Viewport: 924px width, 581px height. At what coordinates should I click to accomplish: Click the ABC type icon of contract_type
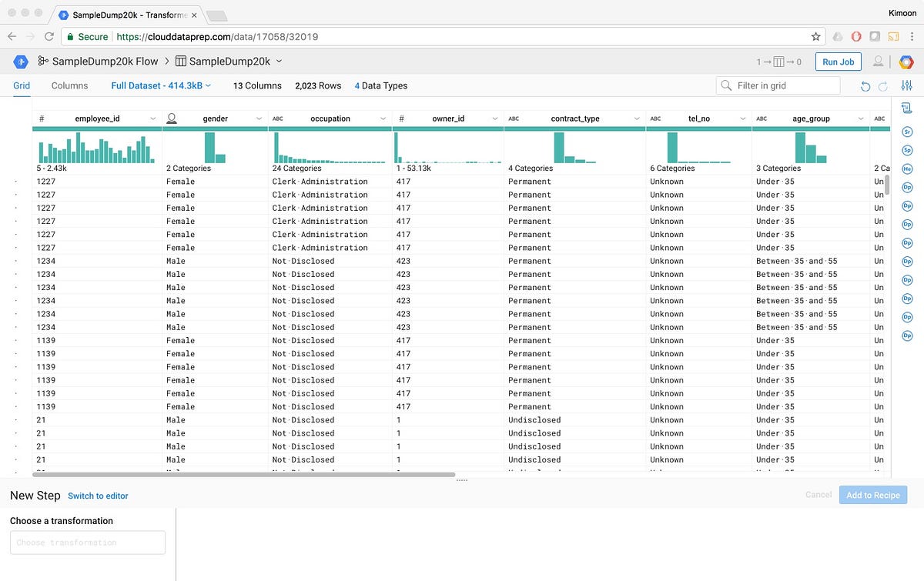point(514,119)
